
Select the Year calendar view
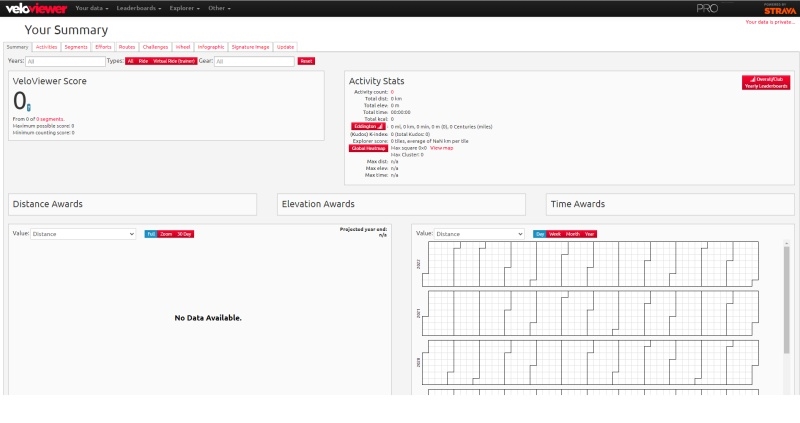pos(589,234)
